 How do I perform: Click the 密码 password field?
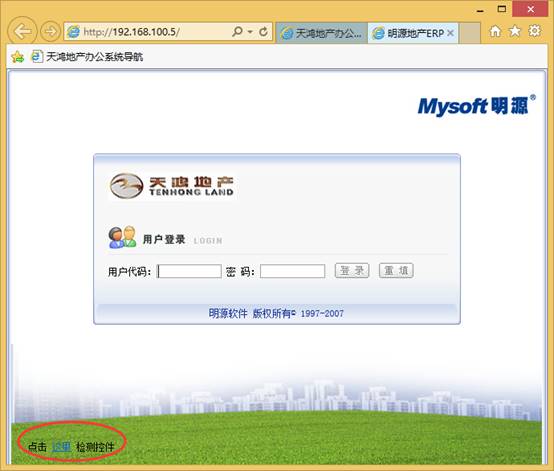click(x=293, y=271)
